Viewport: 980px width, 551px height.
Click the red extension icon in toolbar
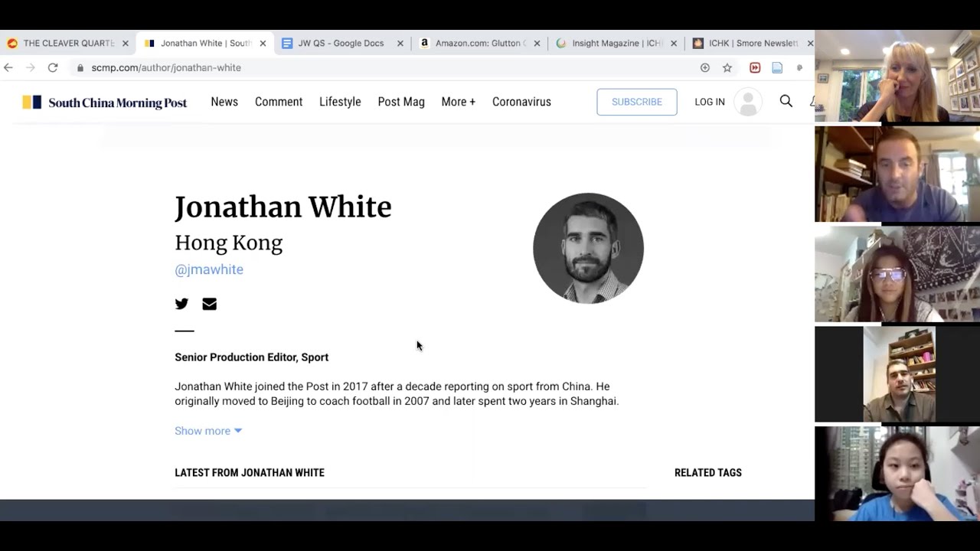click(755, 67)
